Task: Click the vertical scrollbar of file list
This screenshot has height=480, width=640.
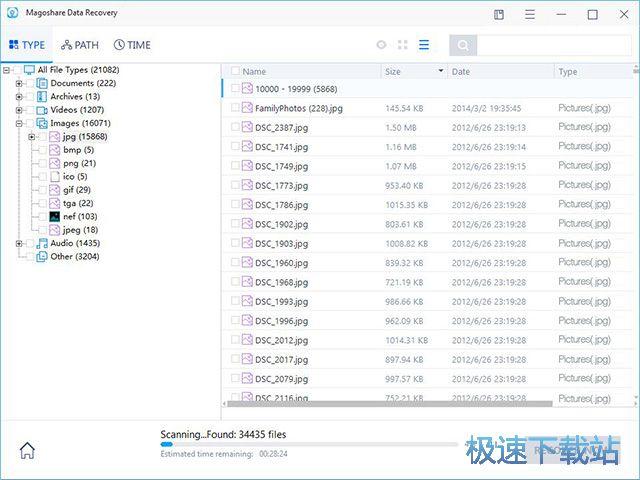Action: 636,70
